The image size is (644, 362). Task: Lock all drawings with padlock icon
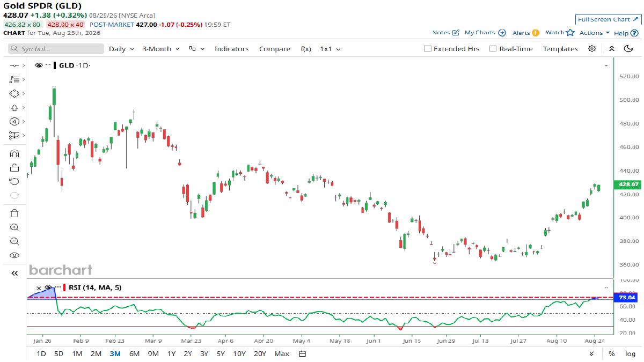(14, 167)
